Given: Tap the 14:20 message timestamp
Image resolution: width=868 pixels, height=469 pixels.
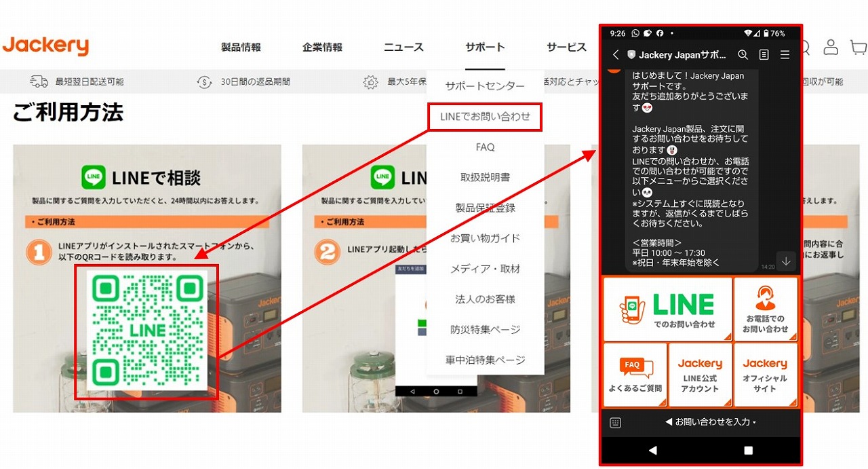Looking at the screenshot, I should click(768, 267).
